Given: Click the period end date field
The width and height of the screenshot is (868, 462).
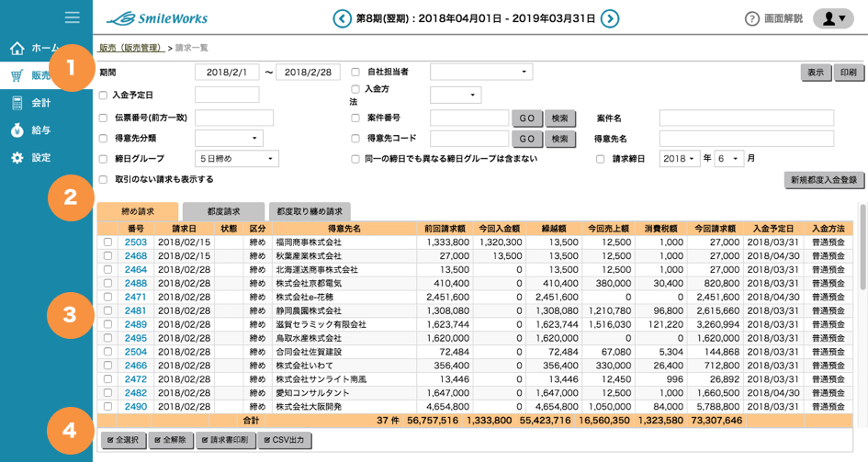Looking at the screenshot, I should pos(308,72).
